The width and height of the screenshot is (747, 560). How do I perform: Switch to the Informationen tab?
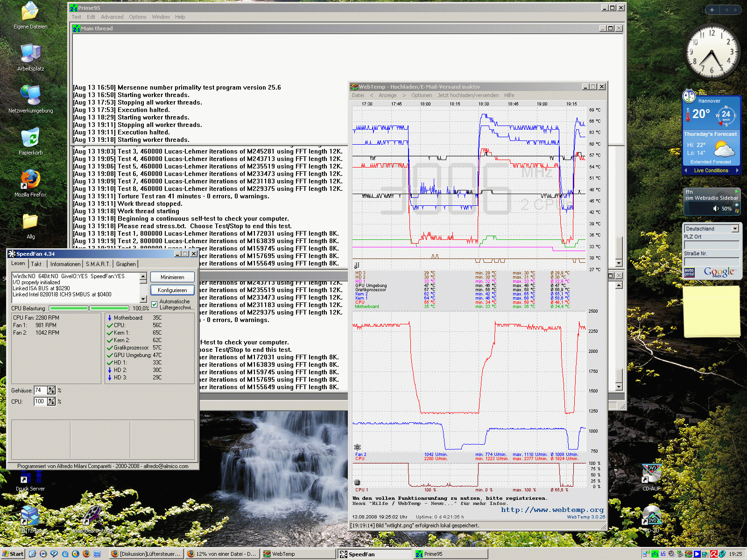[x=65, y=264]
